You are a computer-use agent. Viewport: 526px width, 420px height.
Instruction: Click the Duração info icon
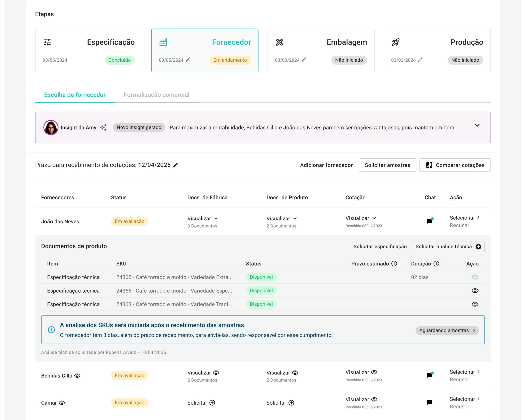[436, 264]
